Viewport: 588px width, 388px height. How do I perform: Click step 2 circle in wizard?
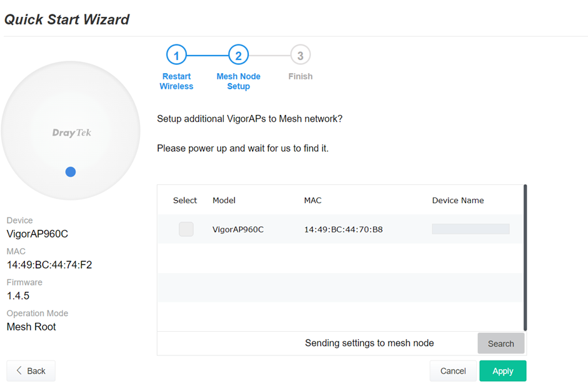pos(238,56)
